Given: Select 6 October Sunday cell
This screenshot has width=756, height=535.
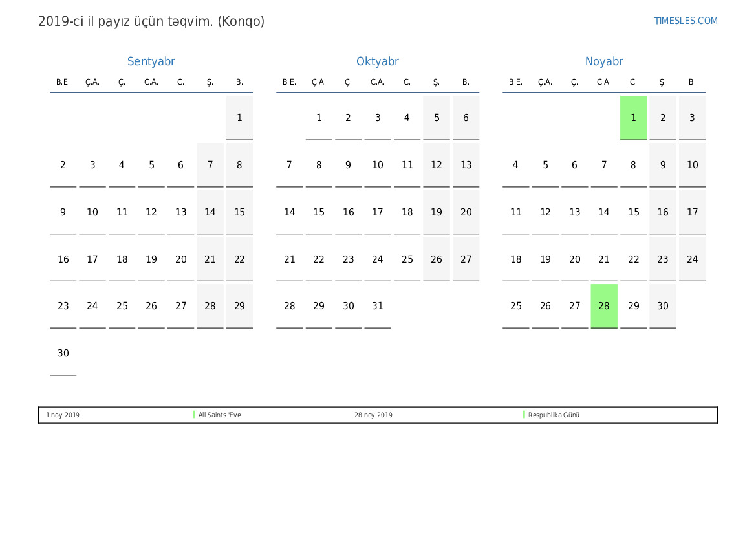Looking at the screenshot, I should (466, 118).
